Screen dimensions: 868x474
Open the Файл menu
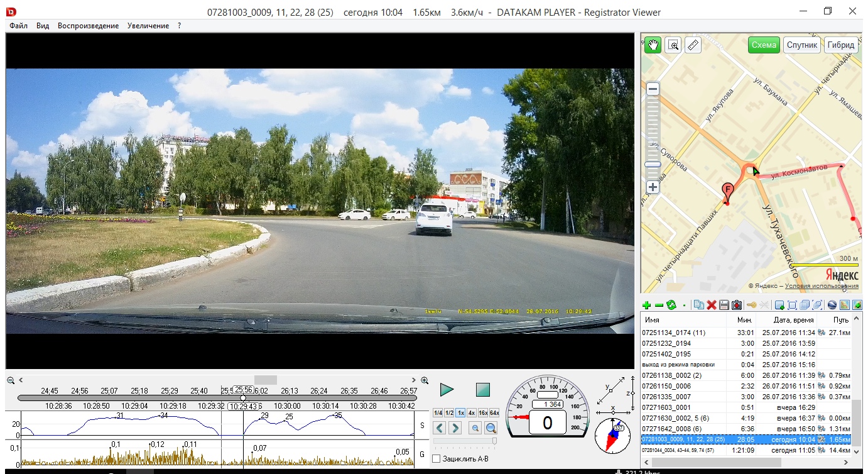18,26
